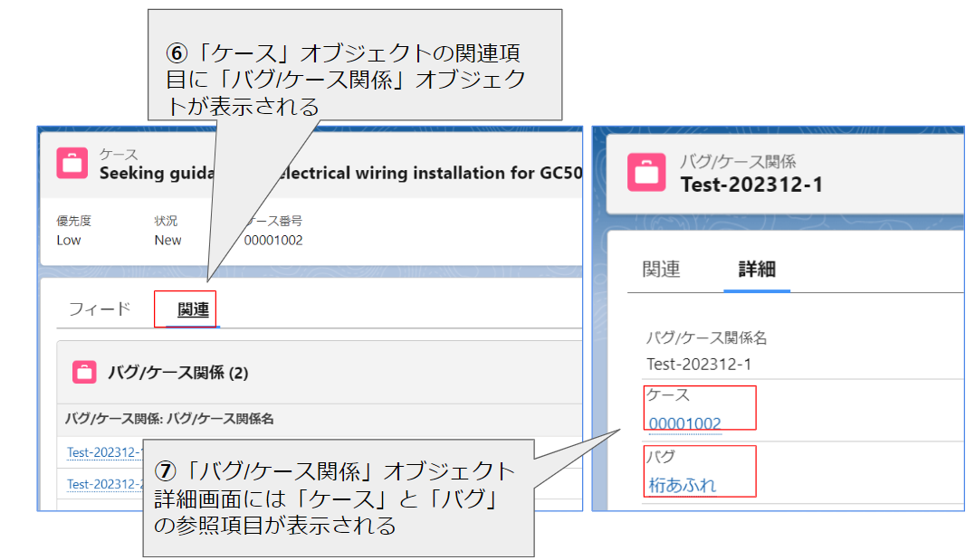Open the フィード tab
This screenshot has width=975, height=560.
click(x=100, y=308)
